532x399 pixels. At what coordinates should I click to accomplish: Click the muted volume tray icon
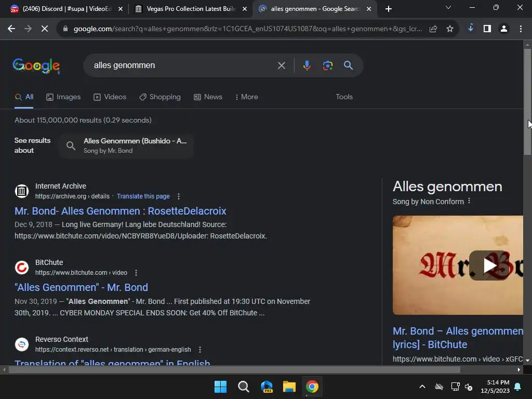coord(469,387)
